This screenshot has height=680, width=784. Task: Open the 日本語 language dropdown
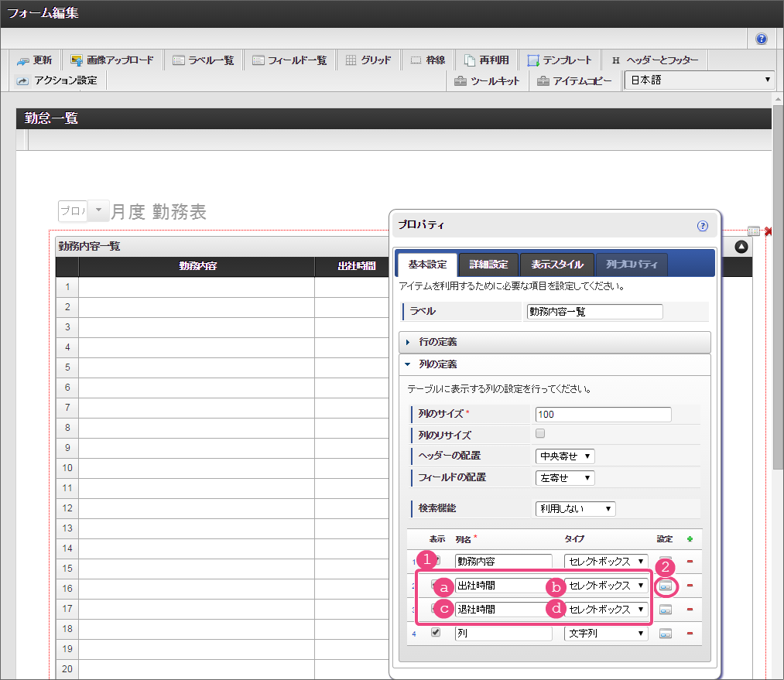700,80
